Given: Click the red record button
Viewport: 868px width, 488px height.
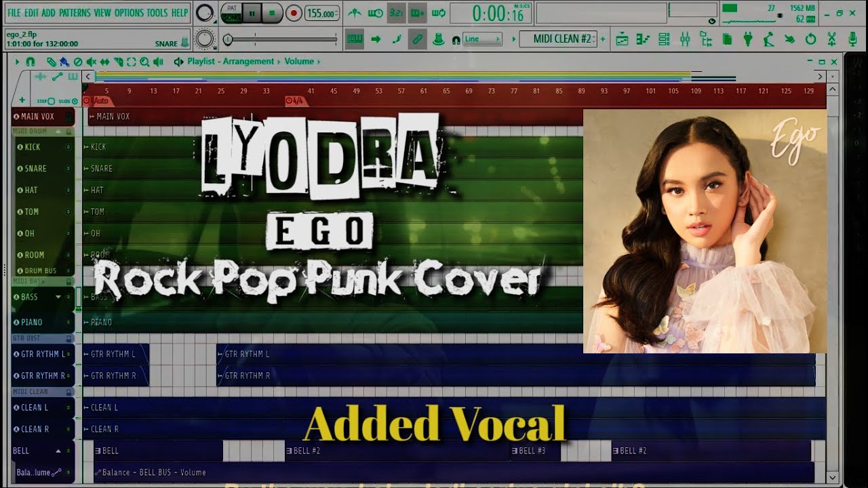Looking at the screenshot, I should [x=294, y=13].
